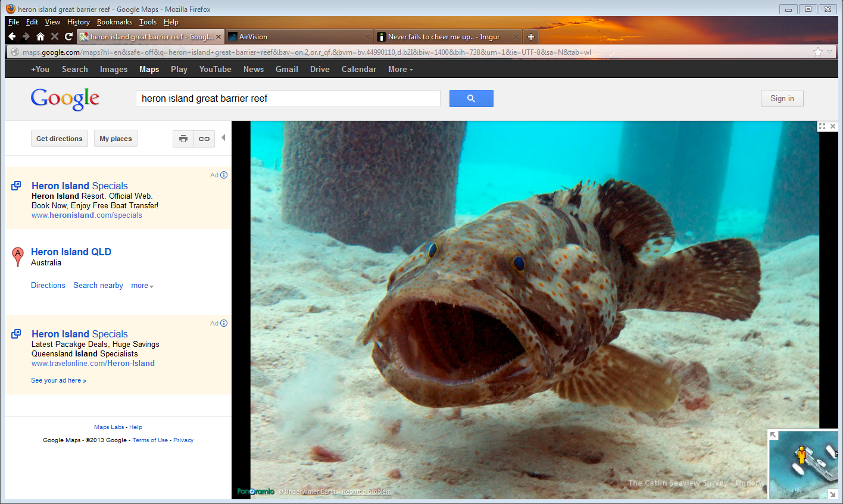Viewport: 843px width, 504px height.
Task: Expand the 'more' dropdown under Heron Island QLD
Action: pyautogui.click(x=142, y=286)
